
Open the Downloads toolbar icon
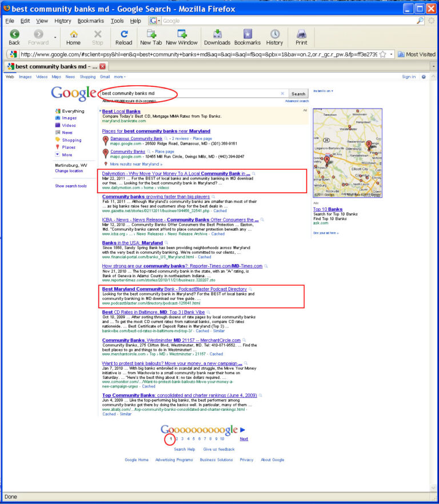point(217,34)
